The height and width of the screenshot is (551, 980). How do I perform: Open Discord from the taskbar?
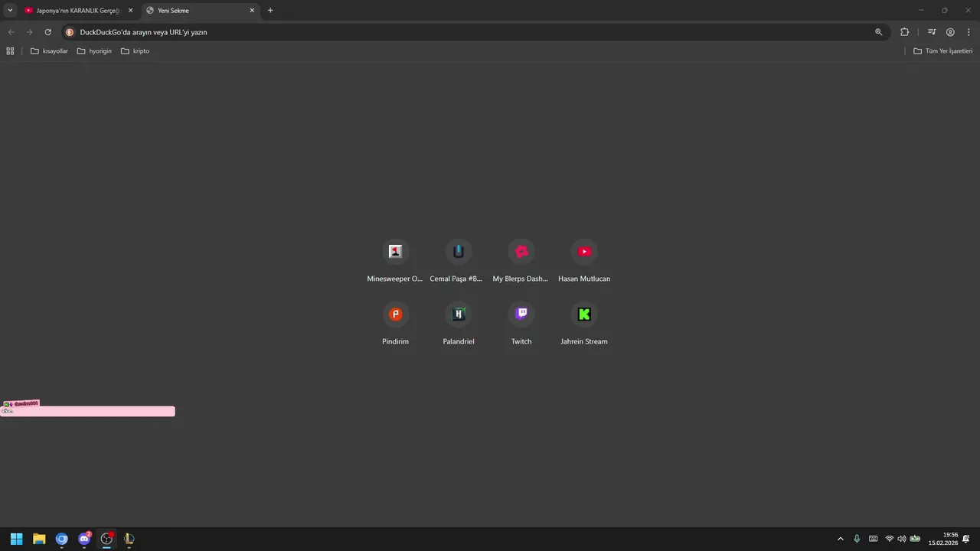click(x=84, y=539)
